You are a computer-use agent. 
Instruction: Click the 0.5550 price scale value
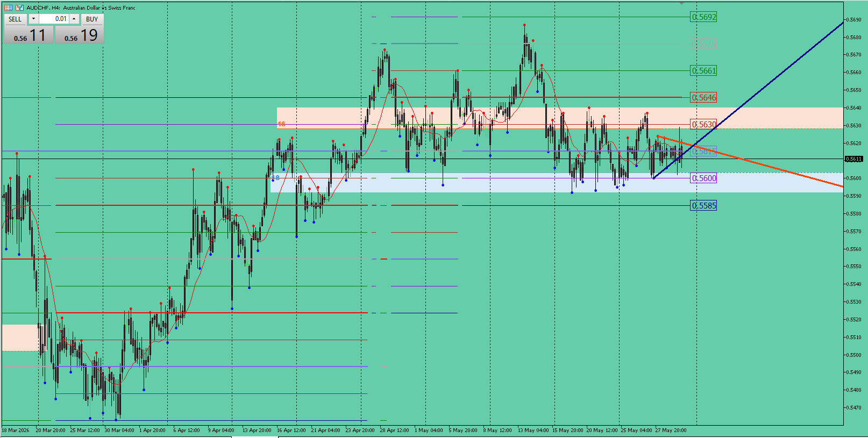(854, 267)
